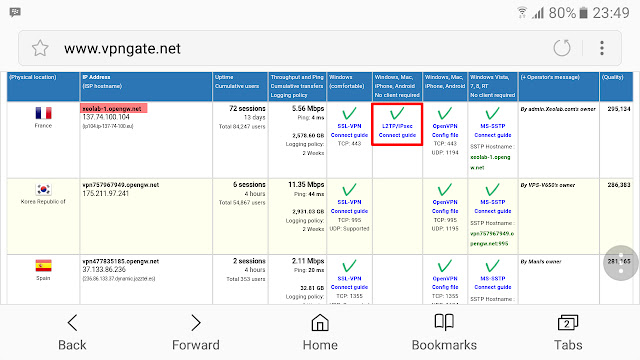The image size is (640, 360).
Task: Go Back in browser
Action: click(x=72, y=332)
